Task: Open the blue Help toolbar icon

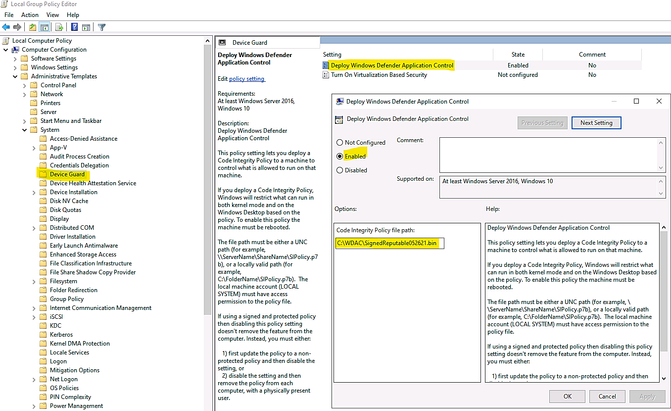Action: (74, 27)
